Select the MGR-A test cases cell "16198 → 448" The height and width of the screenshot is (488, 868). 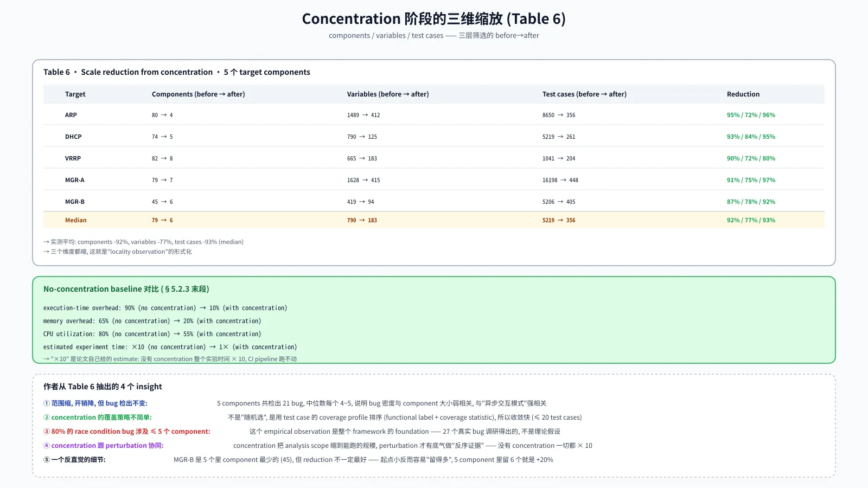coord(560,180)
